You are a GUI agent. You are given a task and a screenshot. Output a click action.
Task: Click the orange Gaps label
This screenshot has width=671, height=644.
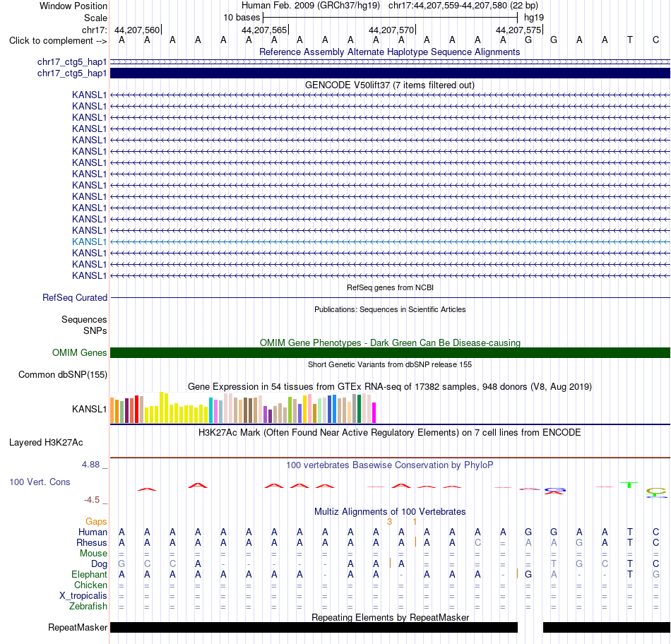click(x=96, y=521)
